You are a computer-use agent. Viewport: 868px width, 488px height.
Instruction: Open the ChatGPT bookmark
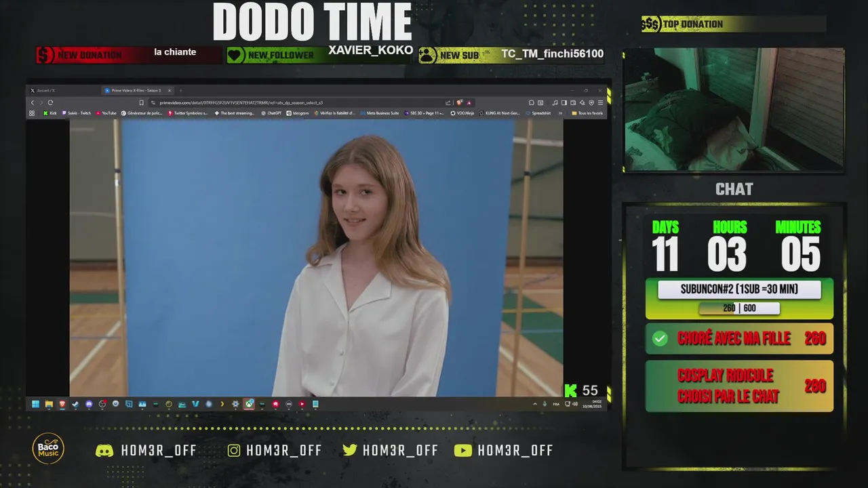pos(271,113)
